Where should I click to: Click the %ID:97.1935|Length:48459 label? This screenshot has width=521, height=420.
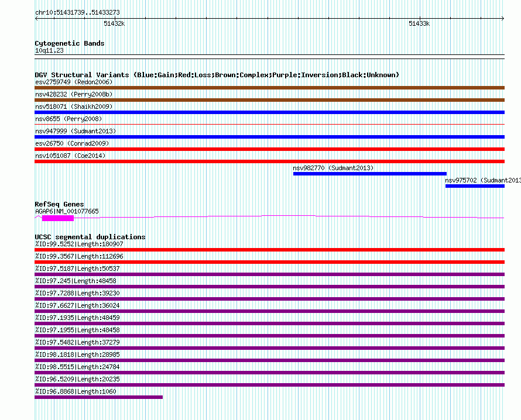[x=77, y=318]
